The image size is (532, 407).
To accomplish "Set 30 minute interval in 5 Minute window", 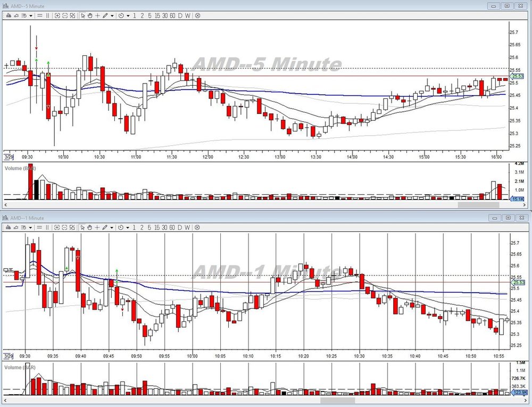I will pos(164,15).
